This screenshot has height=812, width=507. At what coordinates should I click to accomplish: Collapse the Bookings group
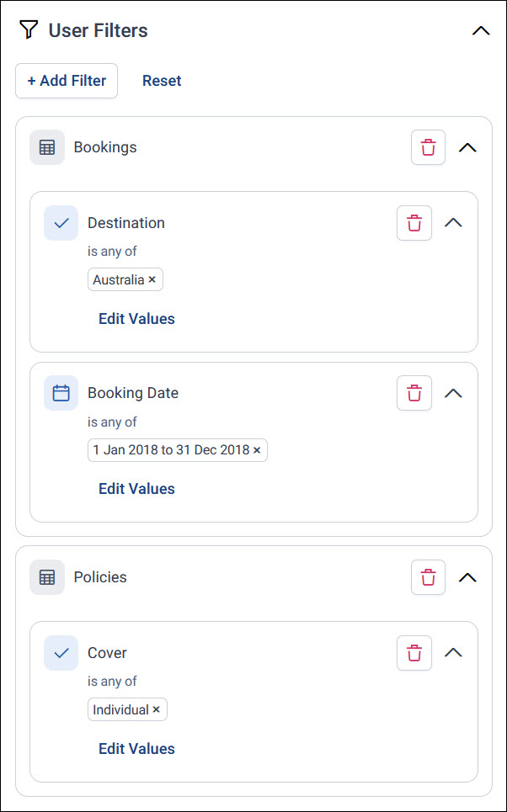pyautogui.click(x=467, y=147)
